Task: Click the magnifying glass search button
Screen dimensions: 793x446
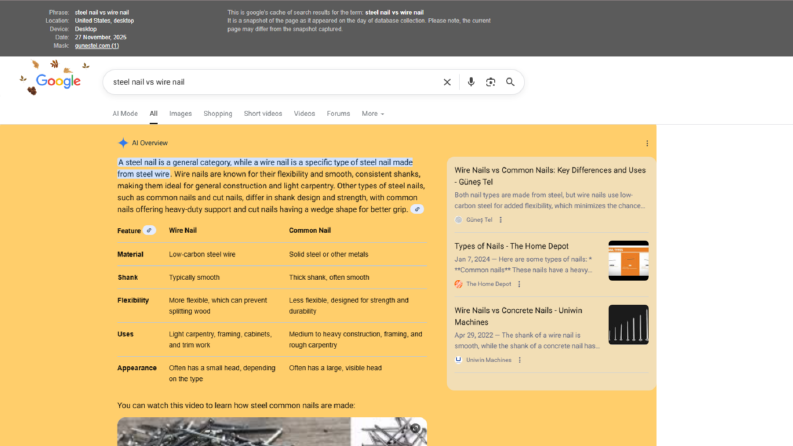Action: click(510, 82)
